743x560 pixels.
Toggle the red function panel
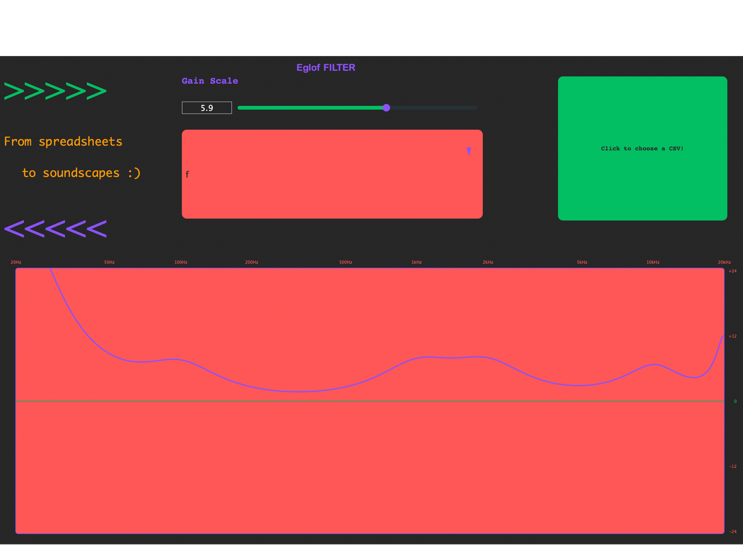tap(332, 174)
